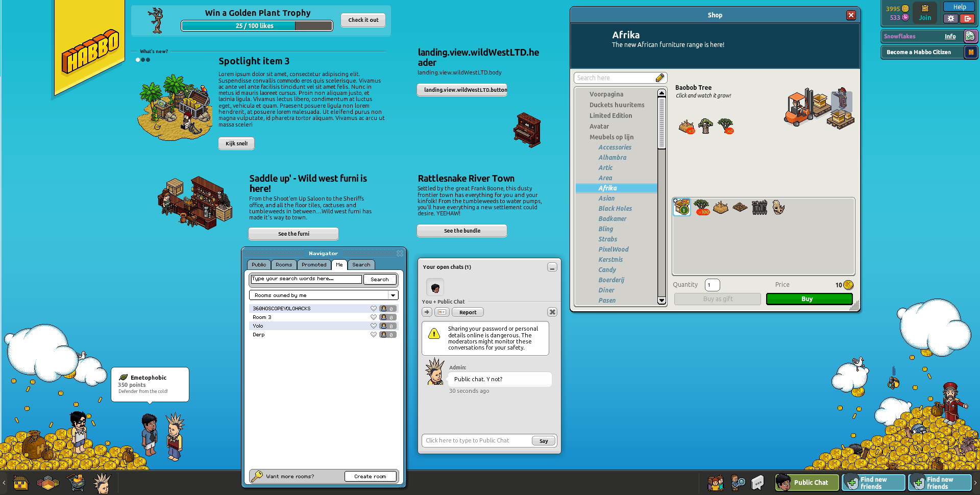980x495 pixels.
Task: Switch to Search tab in Navigator
Action: click(x=361, y=264)
